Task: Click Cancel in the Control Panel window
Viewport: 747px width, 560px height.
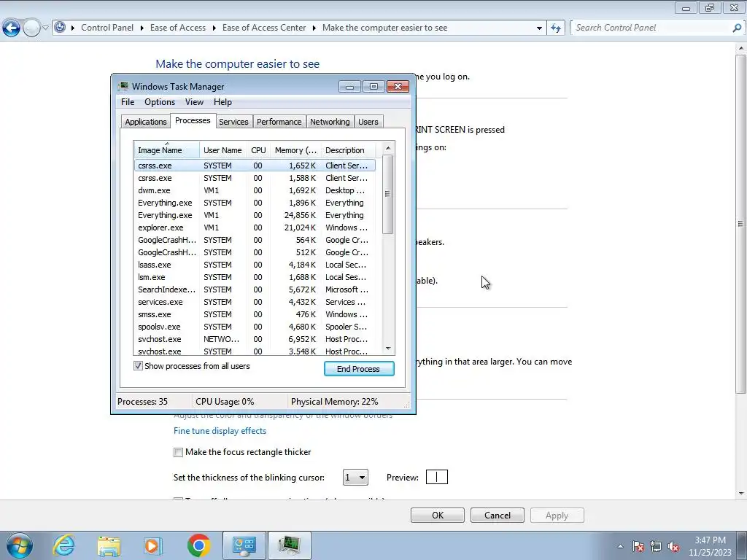Action: click(498, 516)
